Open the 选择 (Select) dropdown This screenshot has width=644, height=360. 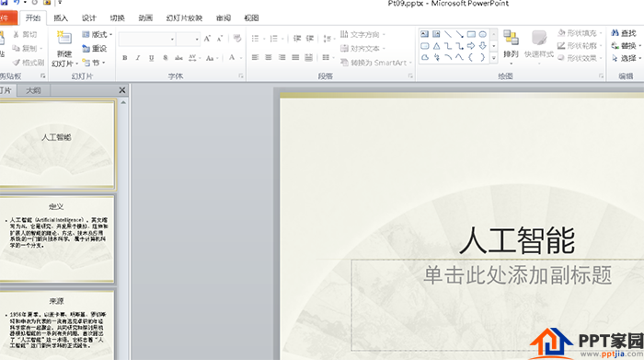coord(626,58)
